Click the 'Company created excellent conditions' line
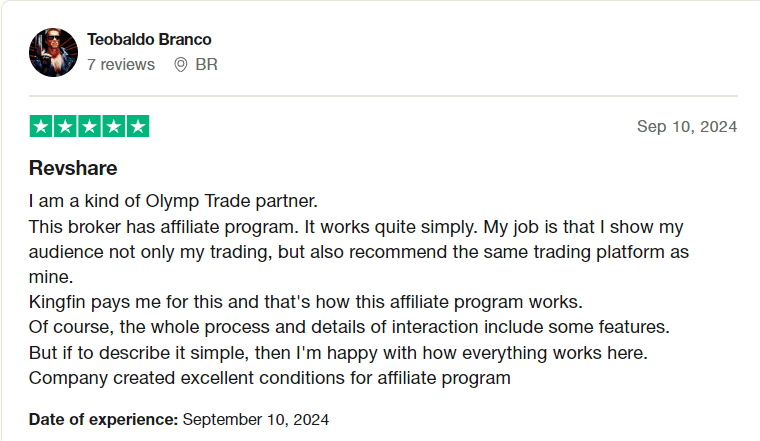 click(269, 378)
